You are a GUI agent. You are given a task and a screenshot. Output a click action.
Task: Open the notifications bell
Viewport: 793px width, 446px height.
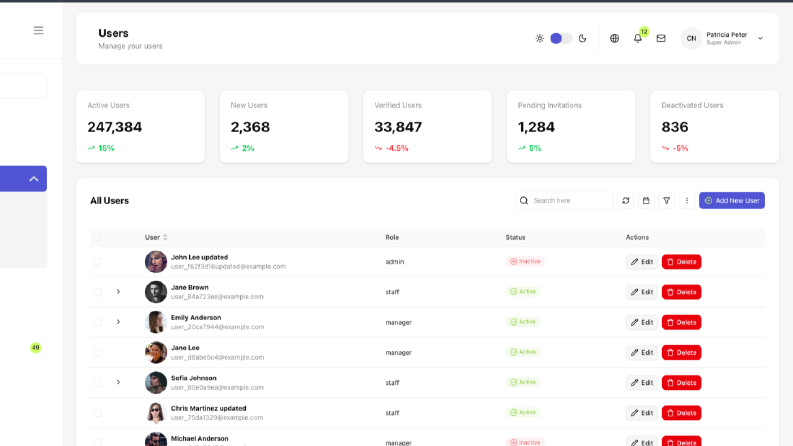pyautogui.click(x=638, y=38)
